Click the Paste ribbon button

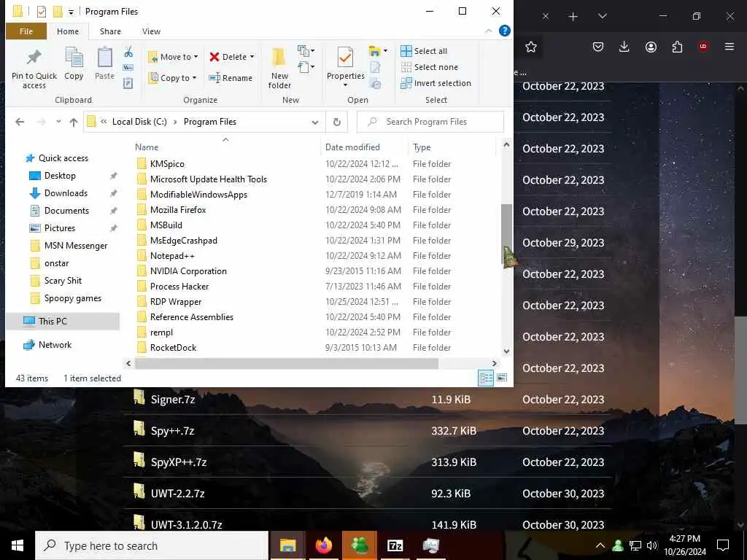point(105,64)
